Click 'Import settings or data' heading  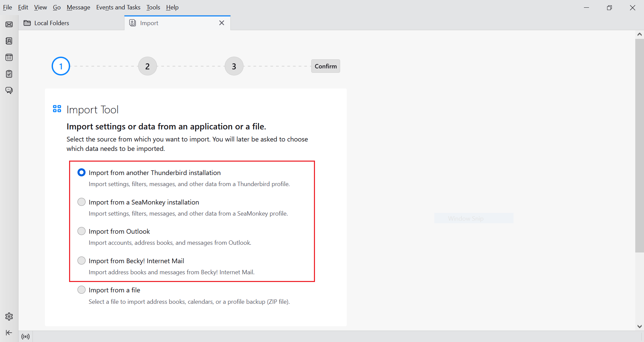(x=166, y=126)
